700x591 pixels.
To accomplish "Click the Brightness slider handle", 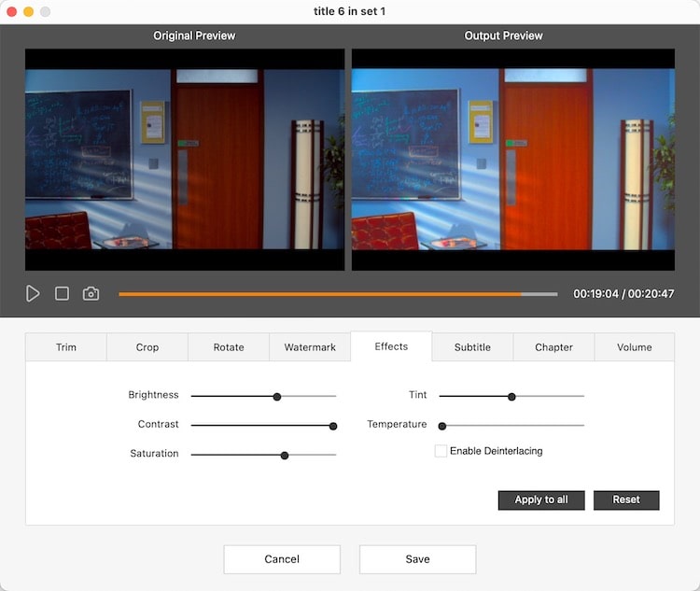I will click(277, 396).
